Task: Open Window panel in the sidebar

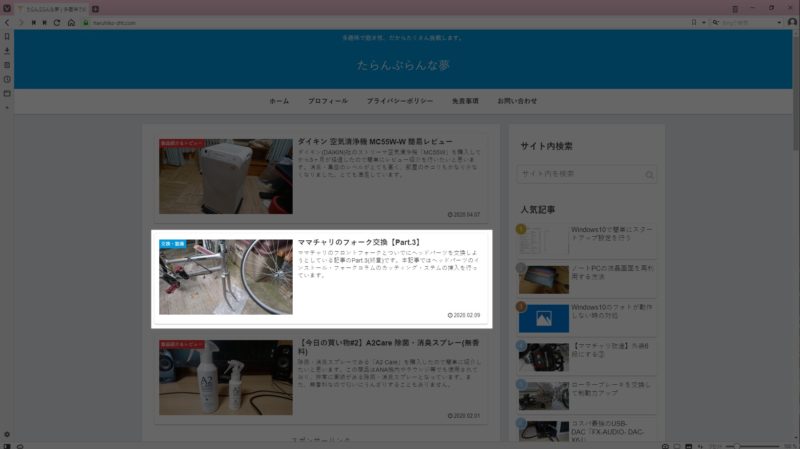Action: click(7, 94)
